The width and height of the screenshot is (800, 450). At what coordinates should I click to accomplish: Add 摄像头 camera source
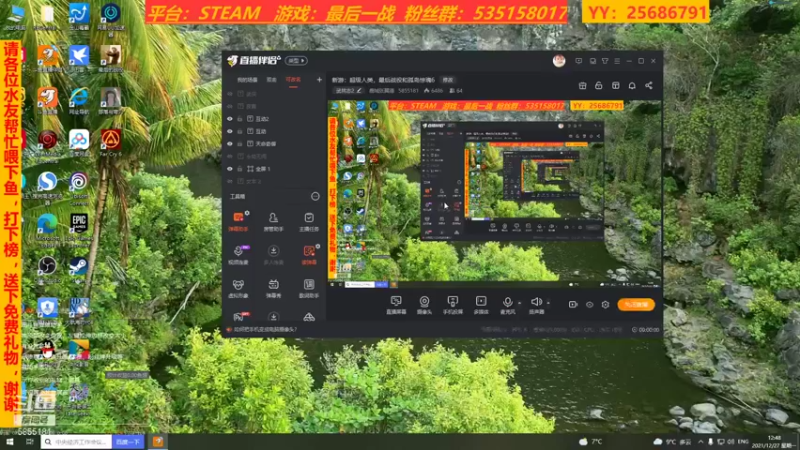point(424,305)
